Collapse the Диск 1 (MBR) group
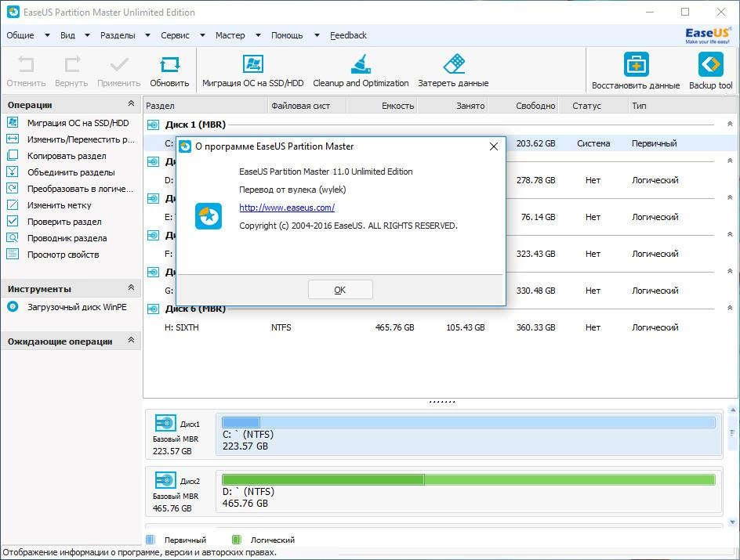Viewport: 740px width, 560px height. point(730,124)
